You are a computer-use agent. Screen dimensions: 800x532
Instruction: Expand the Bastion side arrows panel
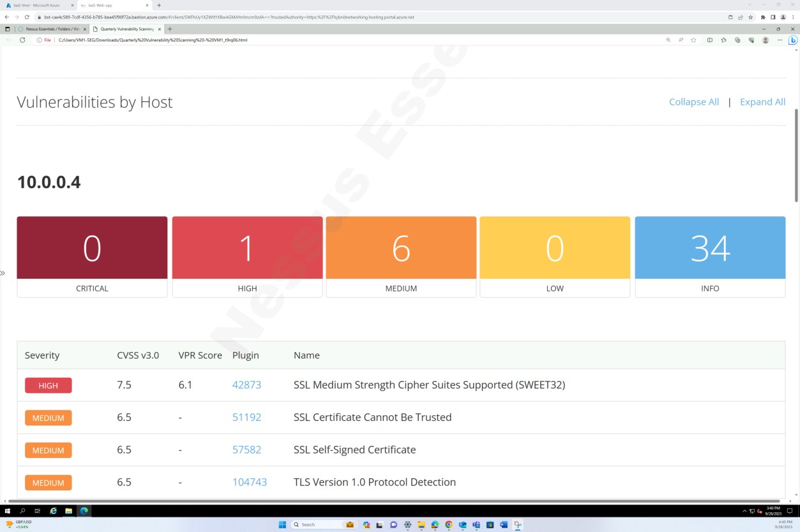(3, 273)
